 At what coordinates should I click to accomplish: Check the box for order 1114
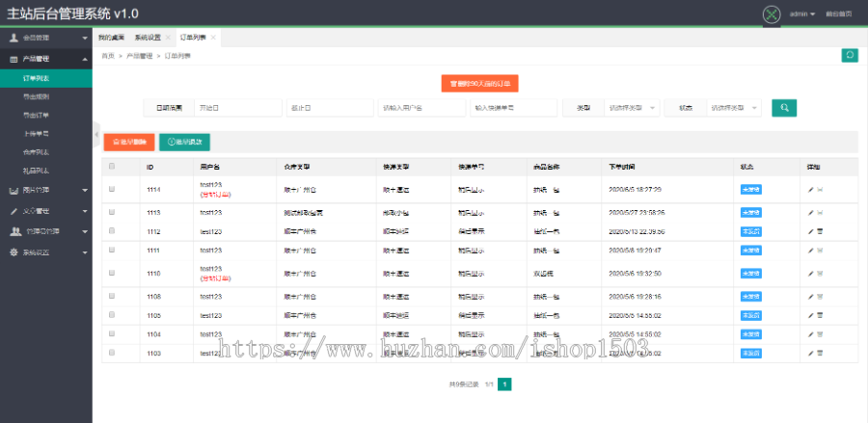pyautogui.click(x=112, y=189)
